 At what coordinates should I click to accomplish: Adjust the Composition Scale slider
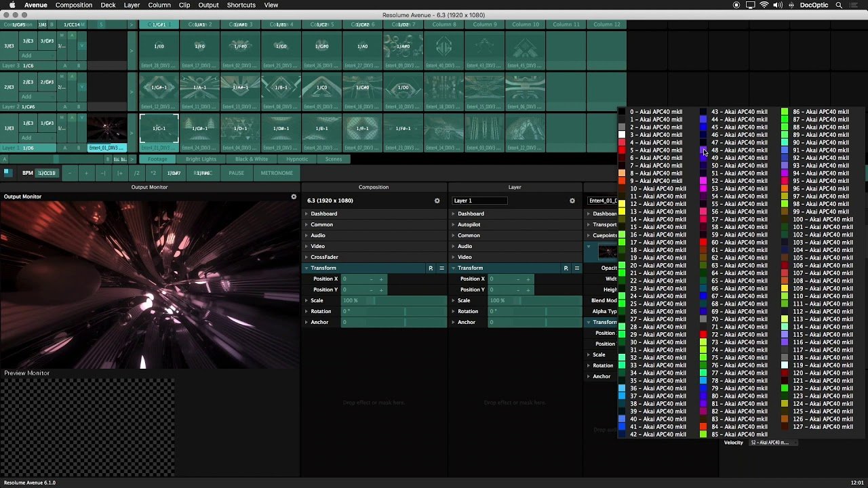pos(393,300)
